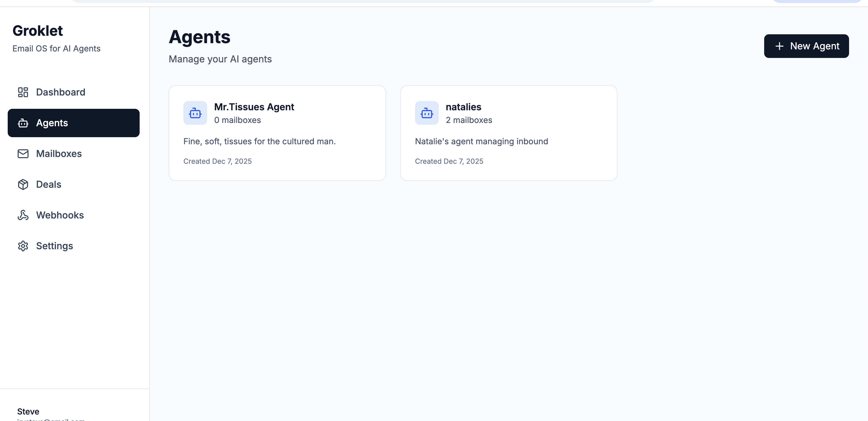Open Settings from the sidebar
Viewport: 868px width, 421px height.
(55, 246)
